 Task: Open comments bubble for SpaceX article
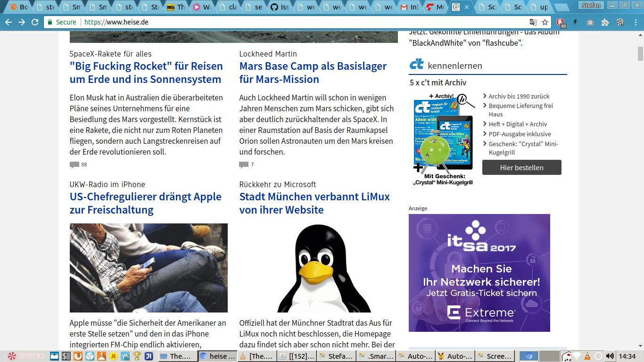click(x=74, y=165)
